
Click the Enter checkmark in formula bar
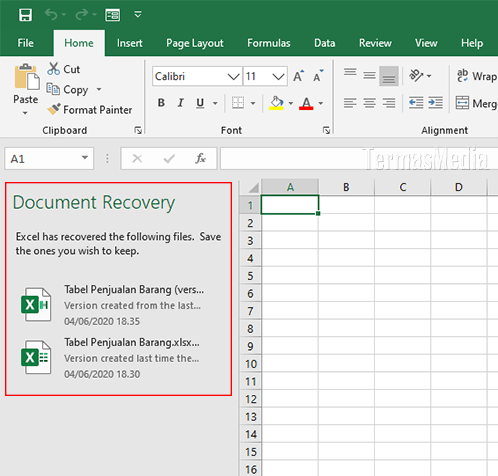169,159
